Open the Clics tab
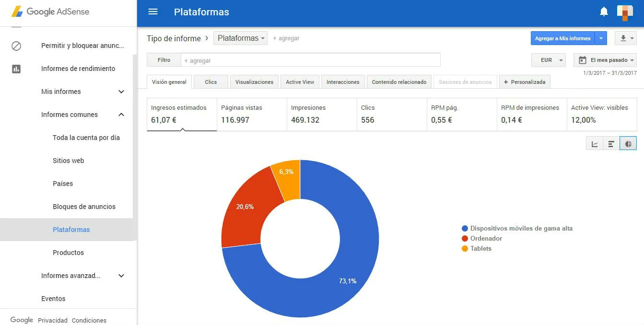The height and width of the screenshot is (325, 644). (211, 82)
